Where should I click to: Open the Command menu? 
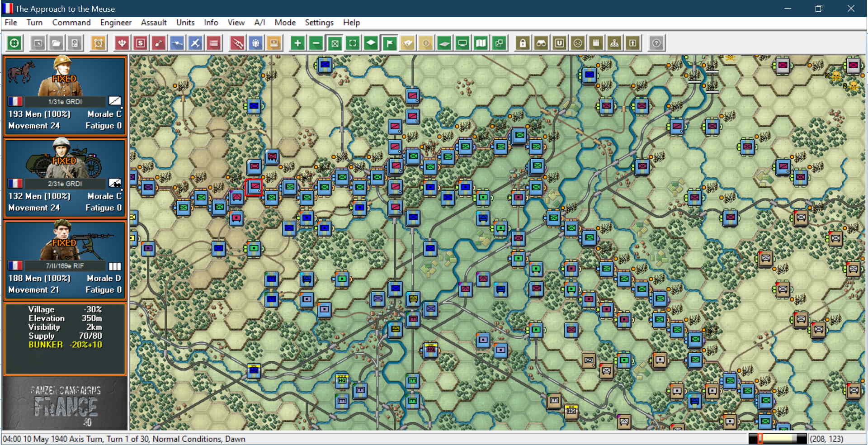coord(71,23)
